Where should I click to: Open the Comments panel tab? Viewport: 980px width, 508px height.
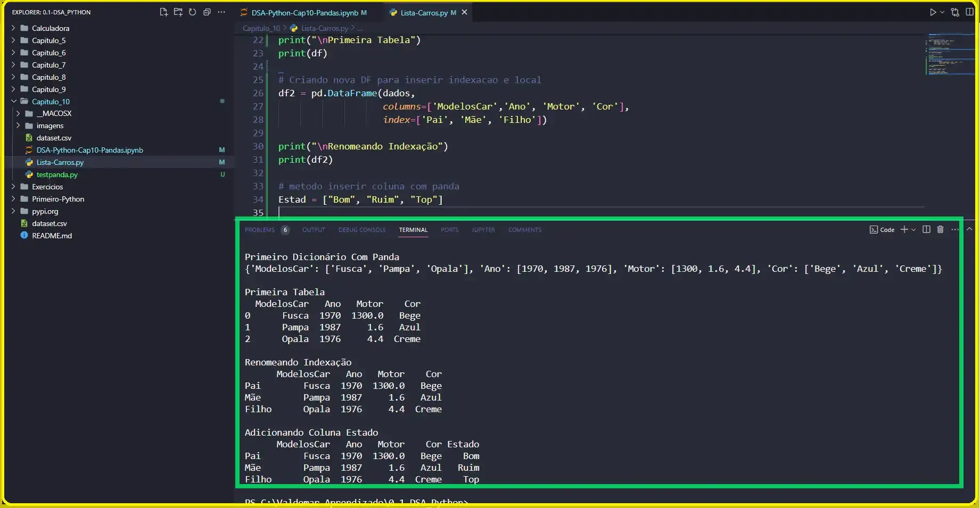click(x=524, y=230)
